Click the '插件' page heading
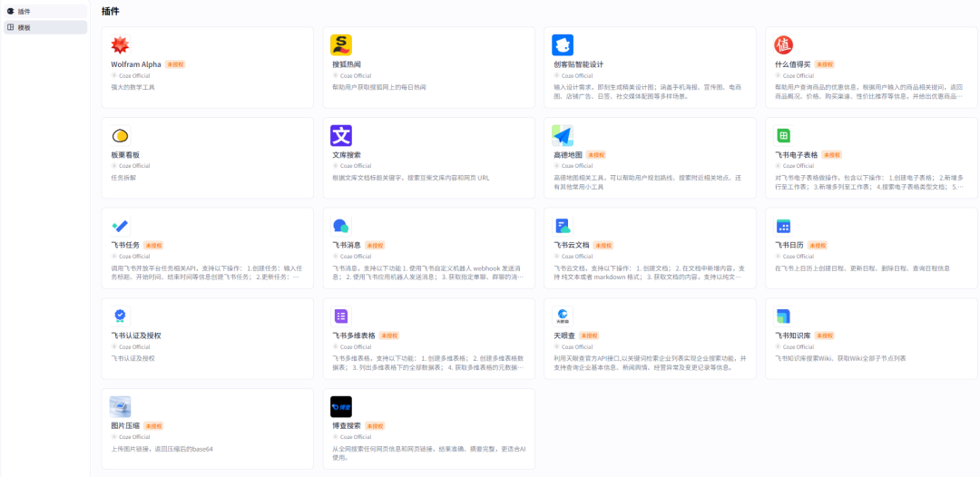 pyautogui.click(x=111, y=11)
